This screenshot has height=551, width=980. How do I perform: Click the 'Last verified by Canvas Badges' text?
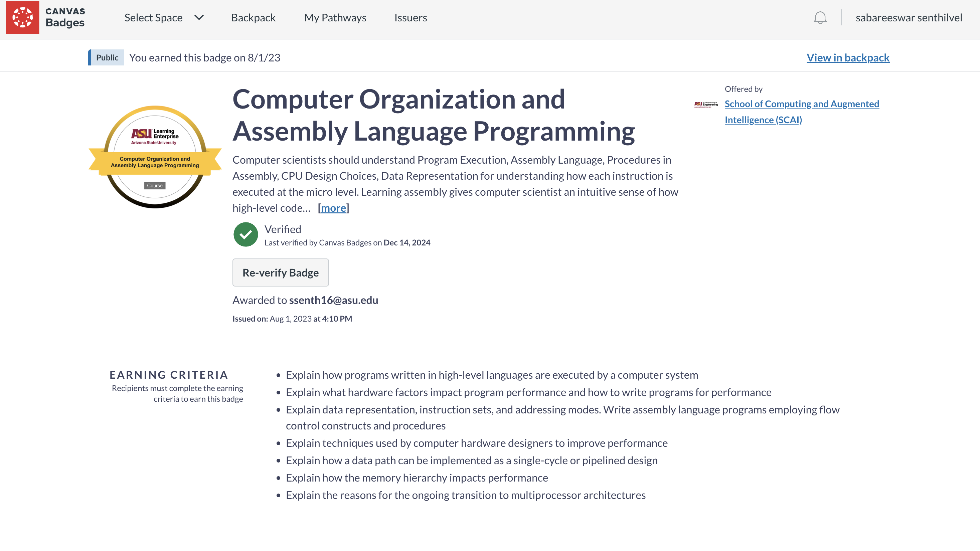(347, 243)
